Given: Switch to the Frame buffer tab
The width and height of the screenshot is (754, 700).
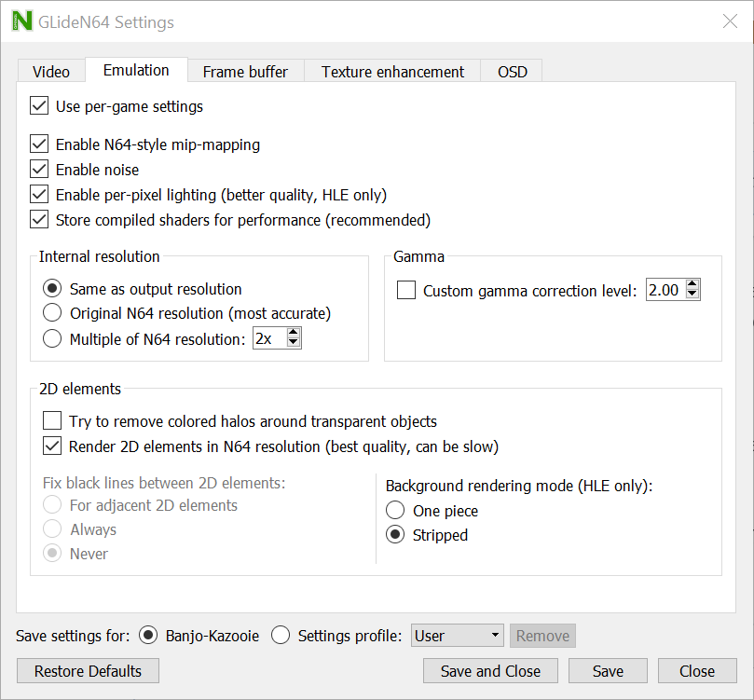Looking at the screenshot, I should point(244,71).
